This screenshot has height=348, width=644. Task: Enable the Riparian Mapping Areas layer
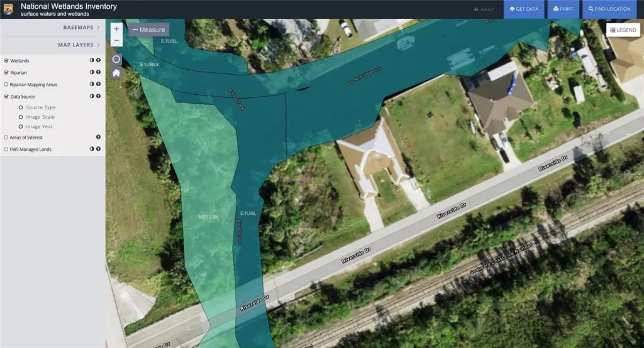point(6,84)
